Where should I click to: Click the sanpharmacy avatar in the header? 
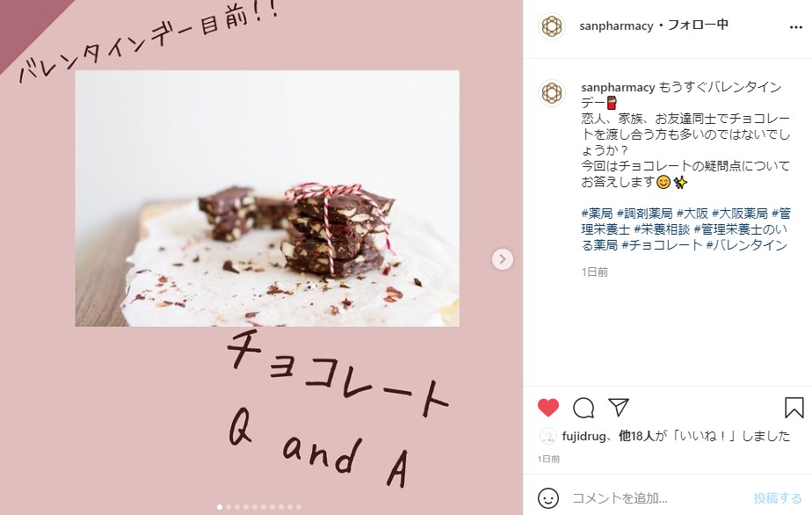coord(552,25)
